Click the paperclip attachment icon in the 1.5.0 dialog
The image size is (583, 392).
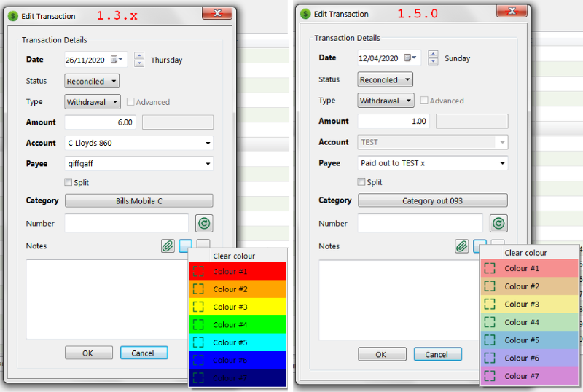(461, 246)
